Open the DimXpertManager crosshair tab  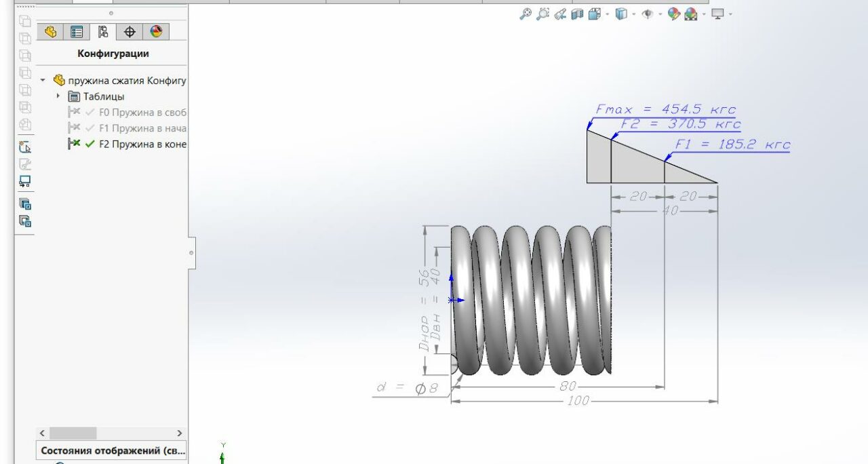point(130,32)
